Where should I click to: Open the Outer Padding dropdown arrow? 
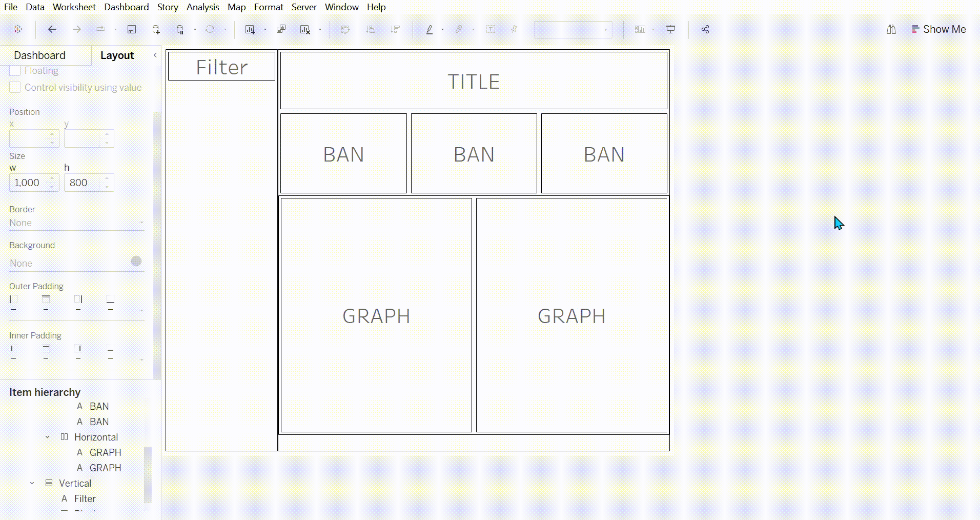point(141,310)
